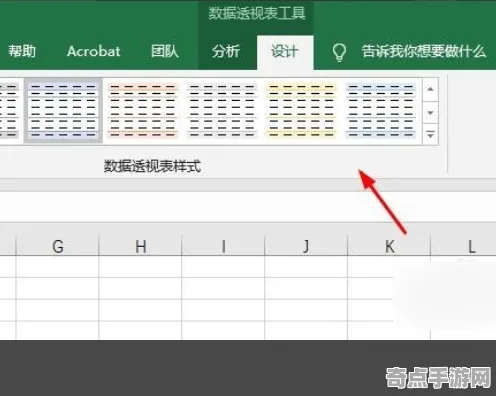Switch to the 分析 tab
496x396 pixels.
point(226,51)
